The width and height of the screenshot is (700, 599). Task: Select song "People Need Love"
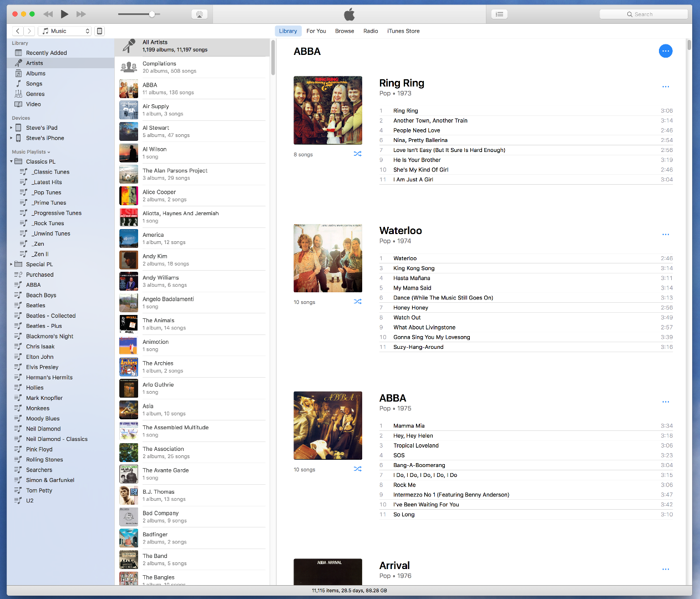tap(526, 130)
